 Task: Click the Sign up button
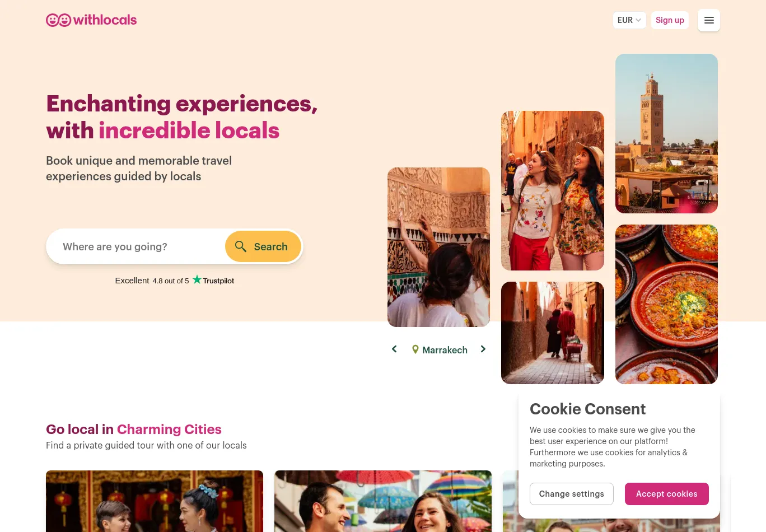[670, 20]
